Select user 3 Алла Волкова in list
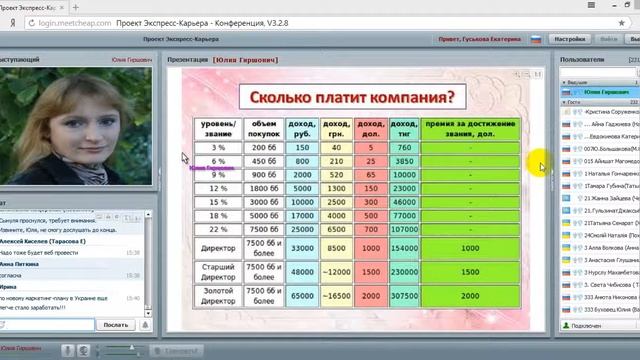This screenshot has width=640, height=360. click(600, 248)
